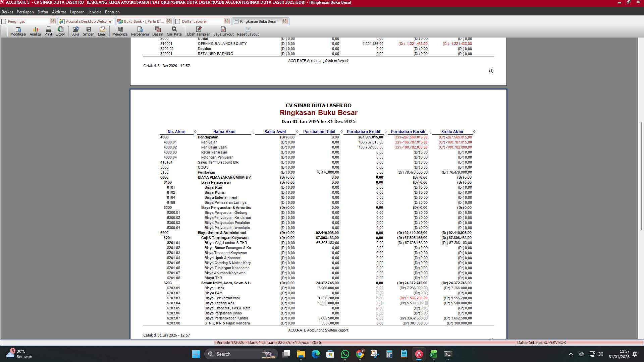Search report text with Cari Kata
Image resolution: width=644 pixels, height=362 pixels.
click(x=174, y=31)
